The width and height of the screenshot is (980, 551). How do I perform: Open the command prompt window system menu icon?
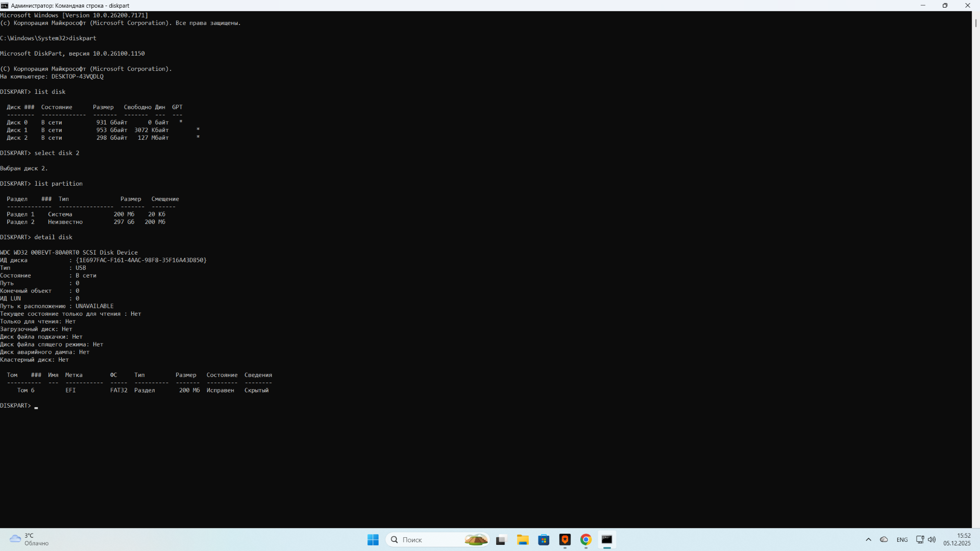pos(5,6)
